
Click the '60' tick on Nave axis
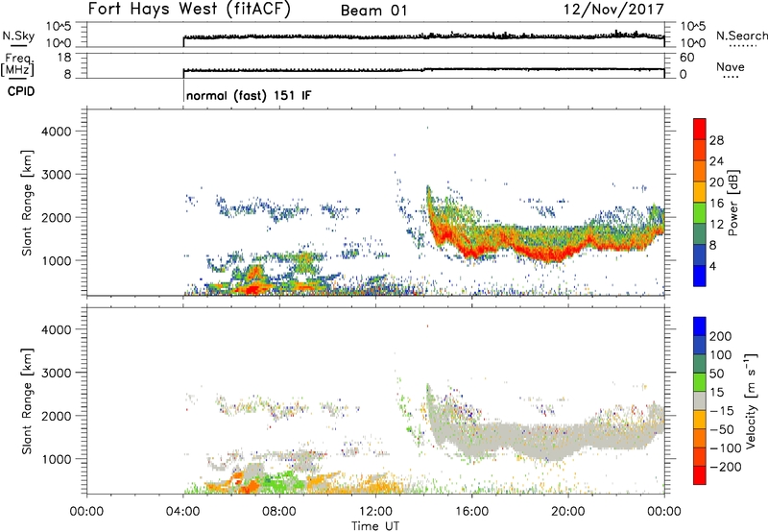click(x=686, y=58)
